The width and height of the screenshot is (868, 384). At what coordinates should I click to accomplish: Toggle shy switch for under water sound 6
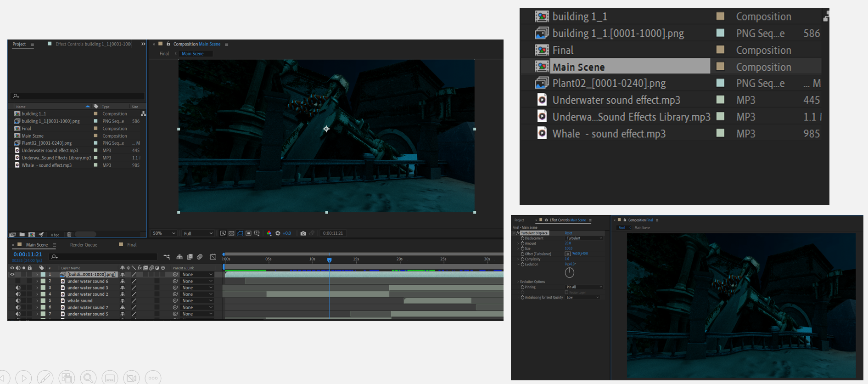click(x=123, y=281)
